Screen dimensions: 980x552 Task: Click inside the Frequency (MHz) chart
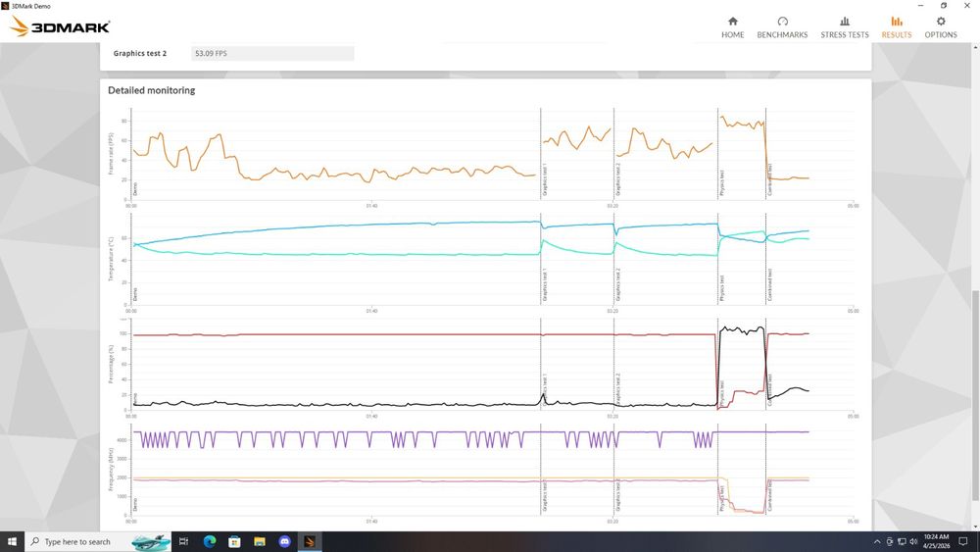[x=492, y=470]
